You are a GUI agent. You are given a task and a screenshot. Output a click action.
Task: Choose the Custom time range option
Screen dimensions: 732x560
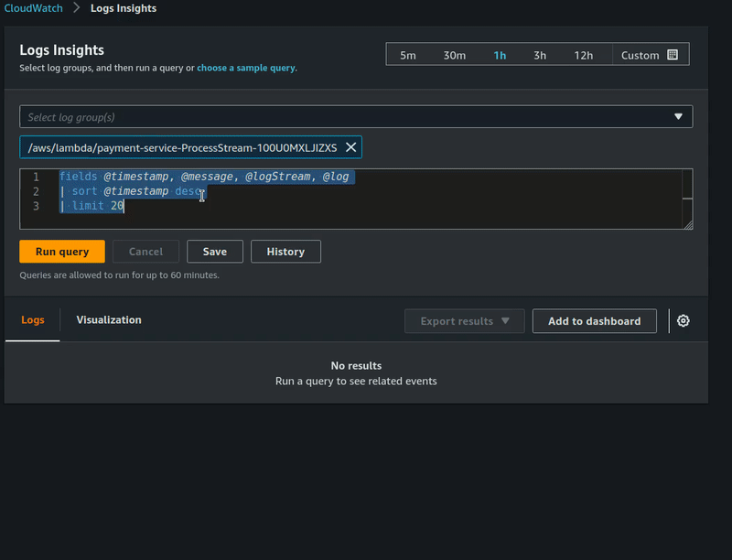pyautogui.click(x=651, y=55)
